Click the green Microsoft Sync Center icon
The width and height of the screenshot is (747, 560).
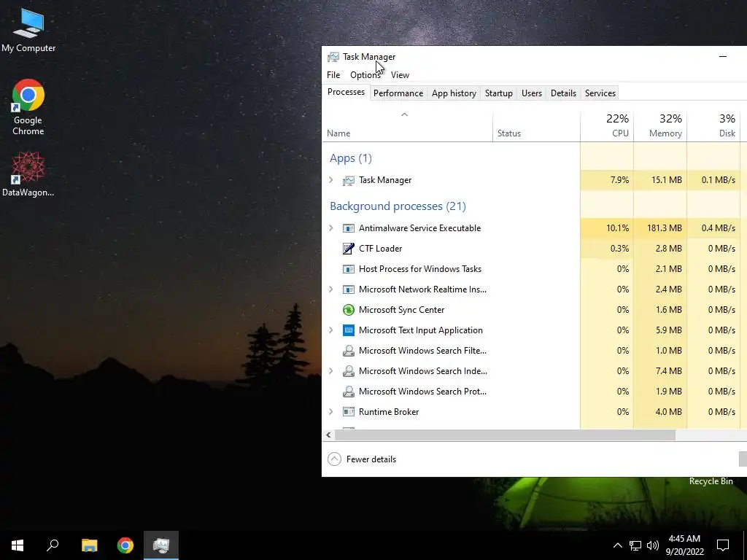348,310
